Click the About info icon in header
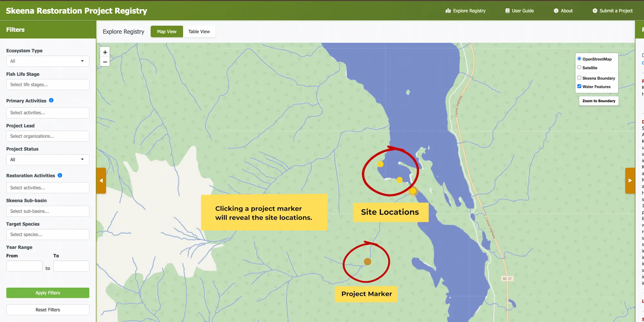Screen dimensions: 644x322 [555, 11]
